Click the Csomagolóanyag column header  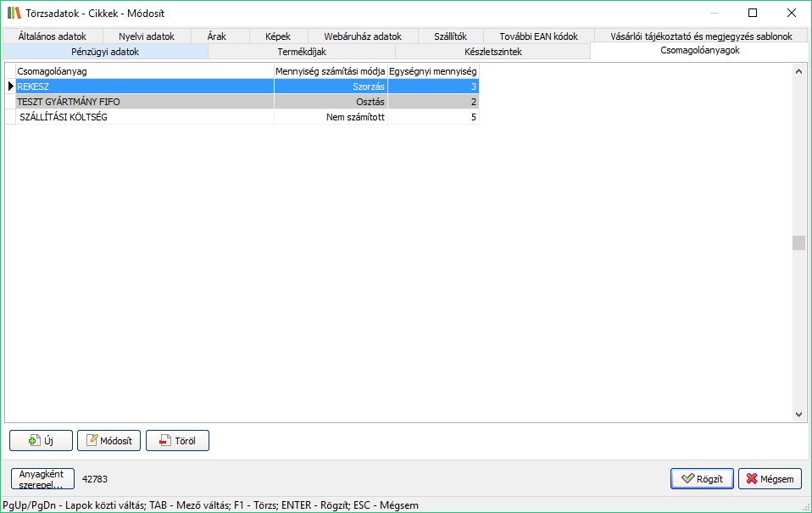144,71
